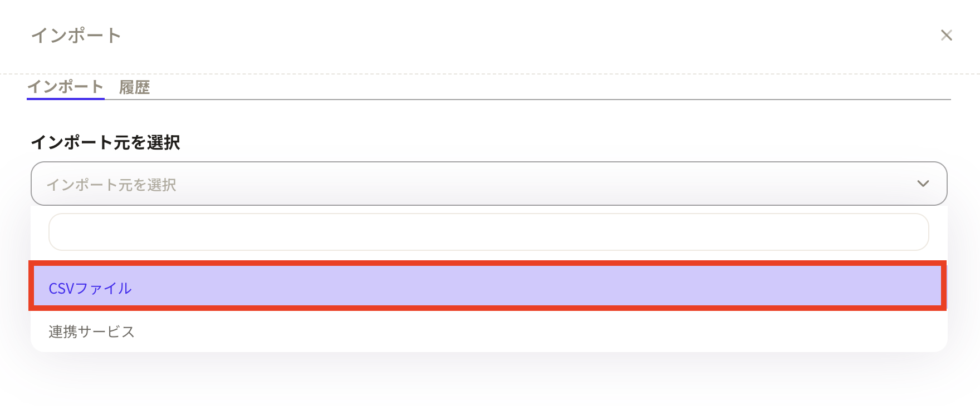The width and height of the screenshot is (980, 406).
Task: Click the bold インポート元を選択 heading label
Action: pyautogui.click(x=105, y=142)
